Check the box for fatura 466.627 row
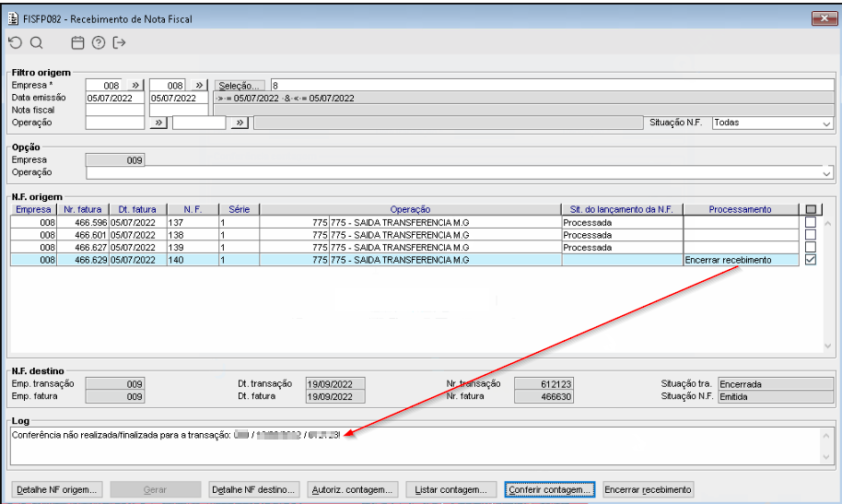The image size is (842, 504). click(811, 247)
